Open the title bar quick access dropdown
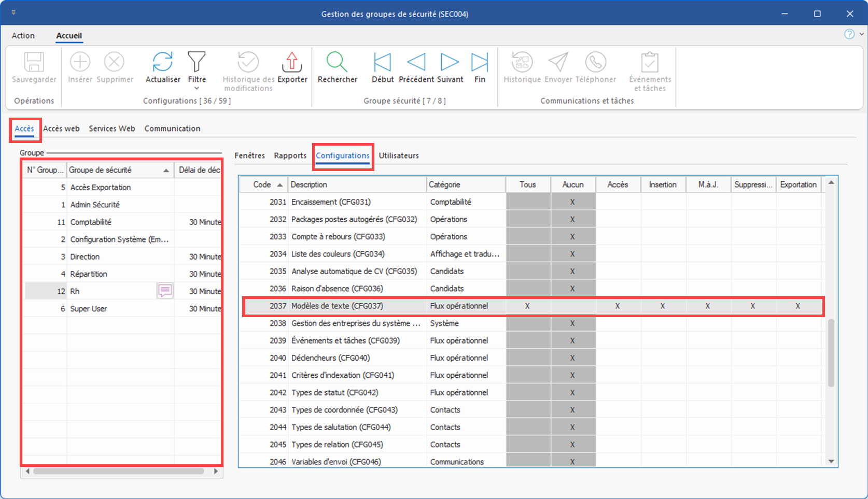868x499 pixels. click(13, 12)
